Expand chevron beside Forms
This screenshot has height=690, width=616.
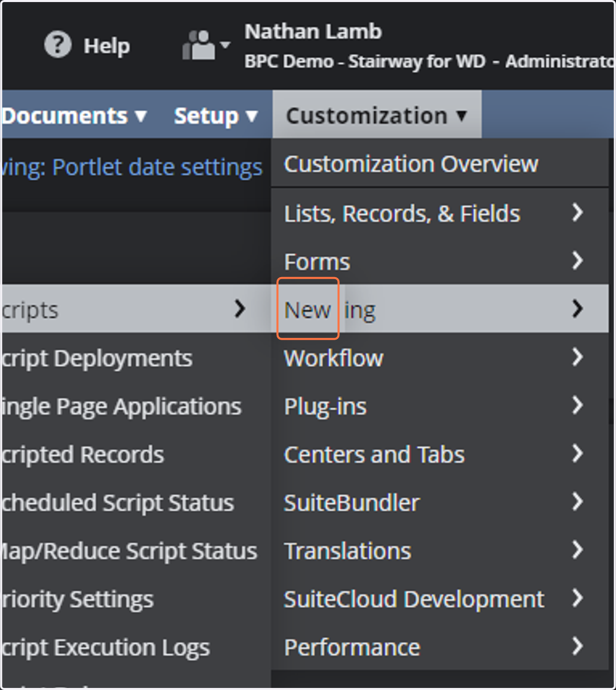tap(577, 260)
